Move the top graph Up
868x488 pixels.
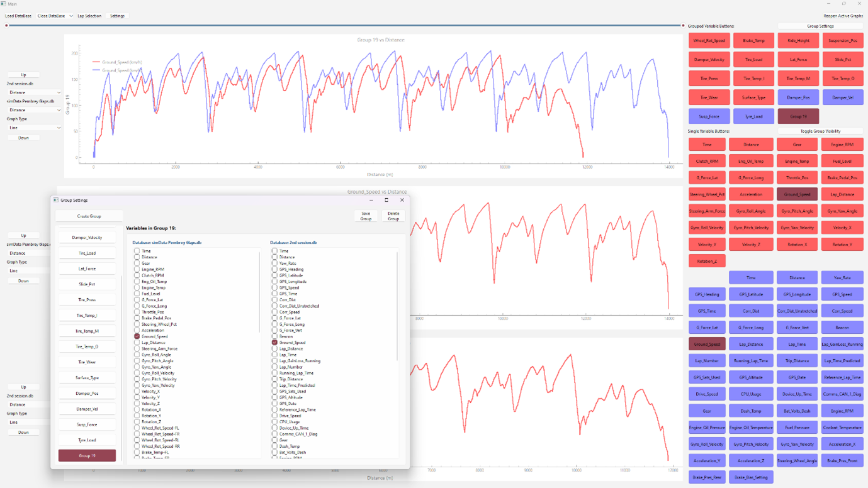pos(23,75)
